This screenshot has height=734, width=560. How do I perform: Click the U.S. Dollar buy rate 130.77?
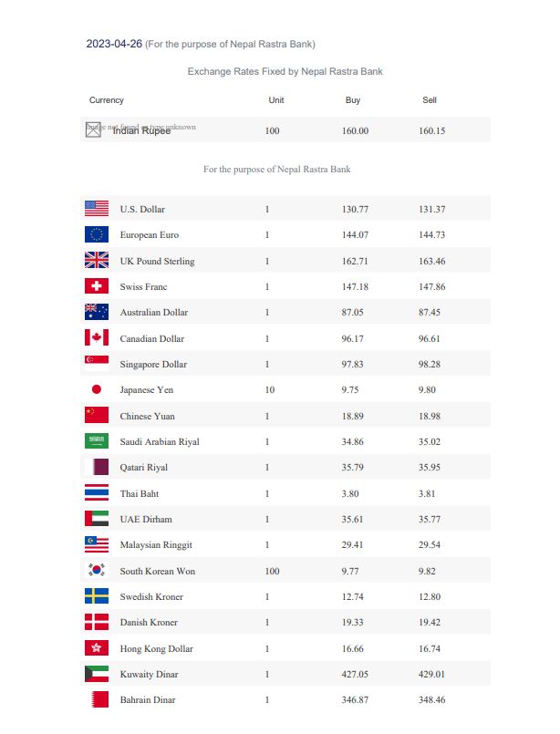click(355, 209)
